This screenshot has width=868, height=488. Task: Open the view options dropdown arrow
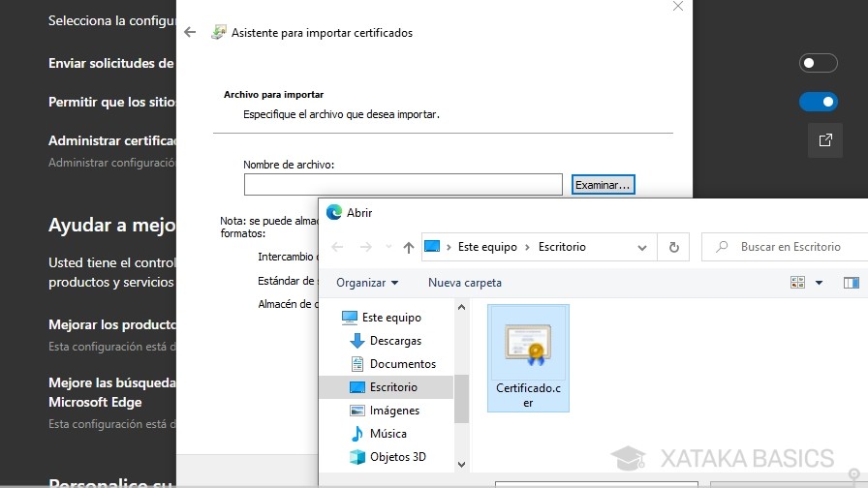[819, 283]
